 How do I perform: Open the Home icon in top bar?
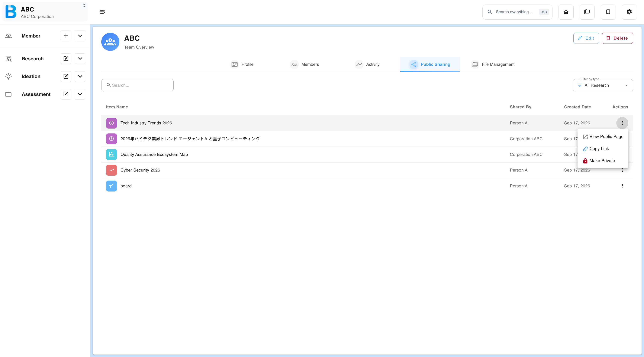566,12
